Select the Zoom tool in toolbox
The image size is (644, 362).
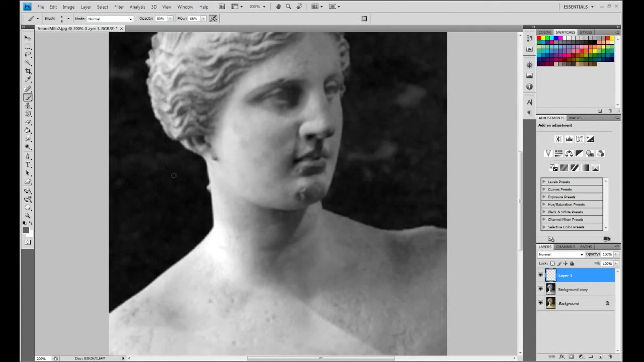(28, 215)
